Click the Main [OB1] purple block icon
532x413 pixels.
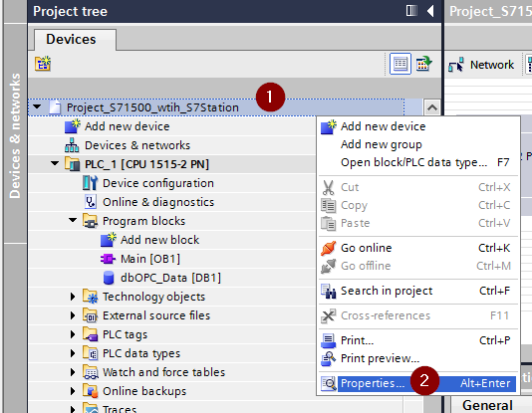coord(108,259)
